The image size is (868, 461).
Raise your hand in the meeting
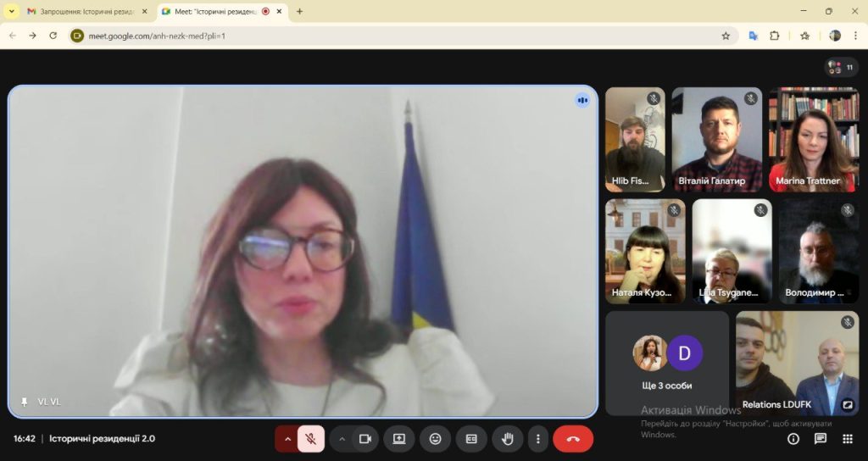(508, 439)
